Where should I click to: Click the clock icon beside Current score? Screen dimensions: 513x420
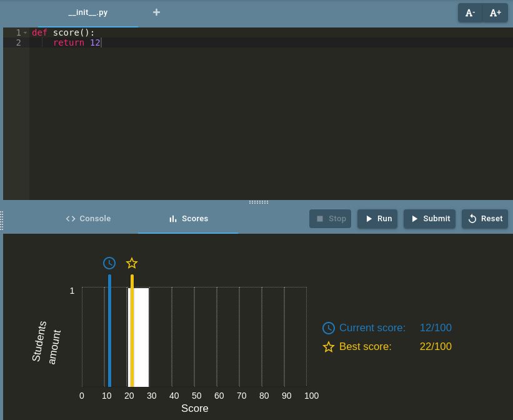click(329, 328)
